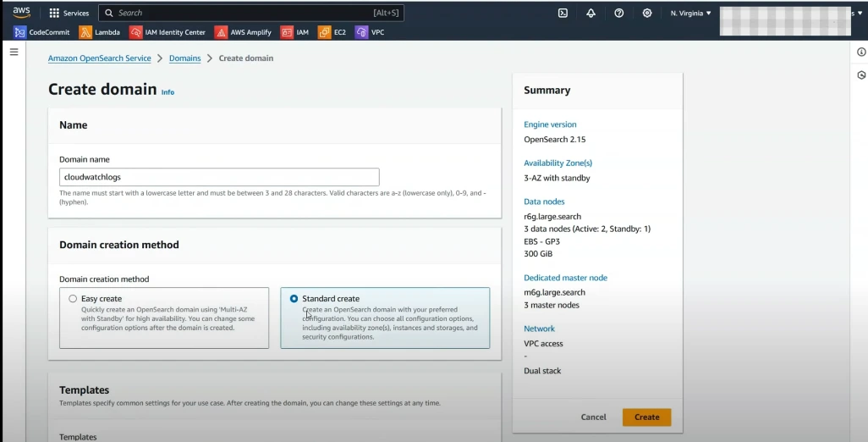Viewport: 868px width, 442px height.
Task: Select the Easy create radio option
Action: [73, 299]
